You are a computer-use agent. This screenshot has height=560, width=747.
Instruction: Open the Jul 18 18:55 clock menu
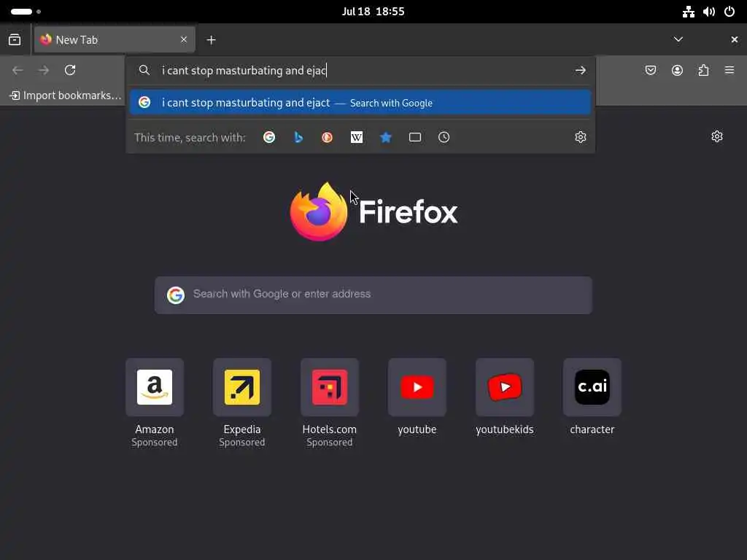(x=373, y=12)
